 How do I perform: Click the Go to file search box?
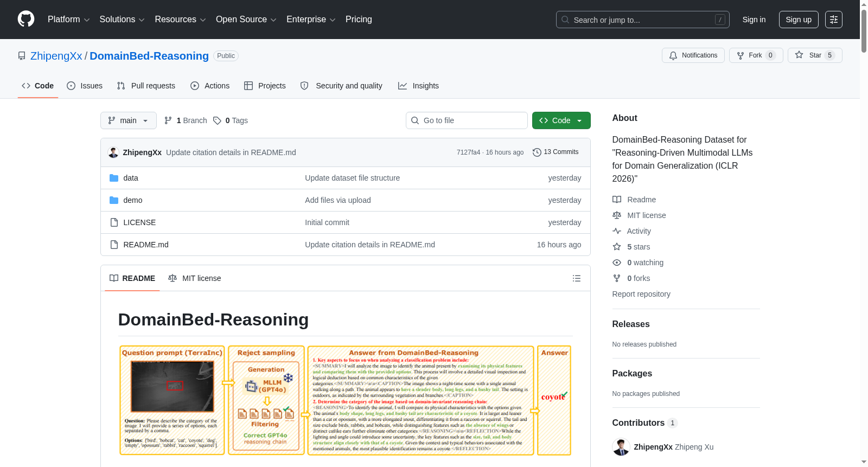[x=467, y=120]
